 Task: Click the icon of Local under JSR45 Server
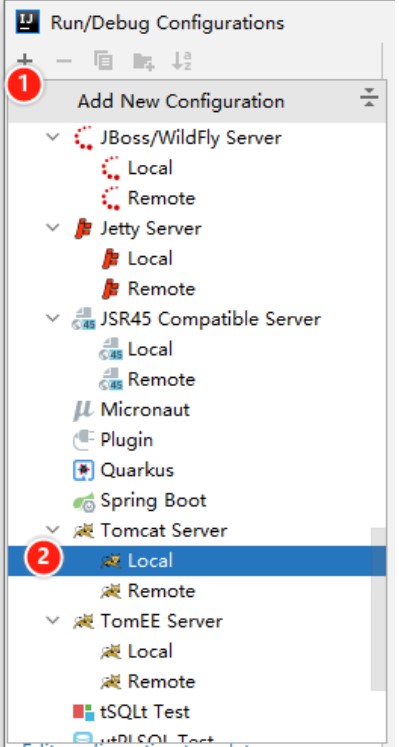coord(111,349)
